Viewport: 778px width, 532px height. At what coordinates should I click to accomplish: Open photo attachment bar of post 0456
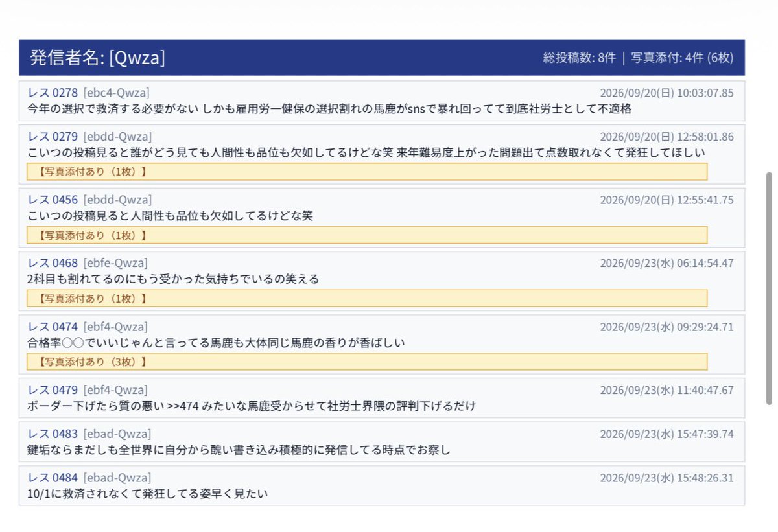coord(367,235)
